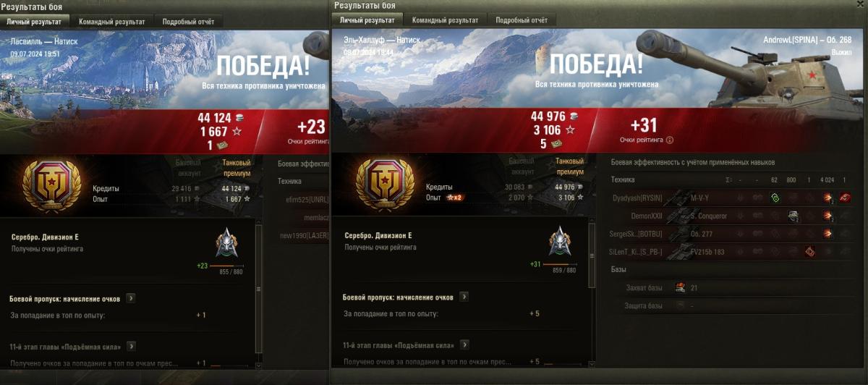Screen dimensions: 868x385
Task: Expand 11-й этап главы arrow in Эль-Халлуф window
Action: [x=464, y=345]
